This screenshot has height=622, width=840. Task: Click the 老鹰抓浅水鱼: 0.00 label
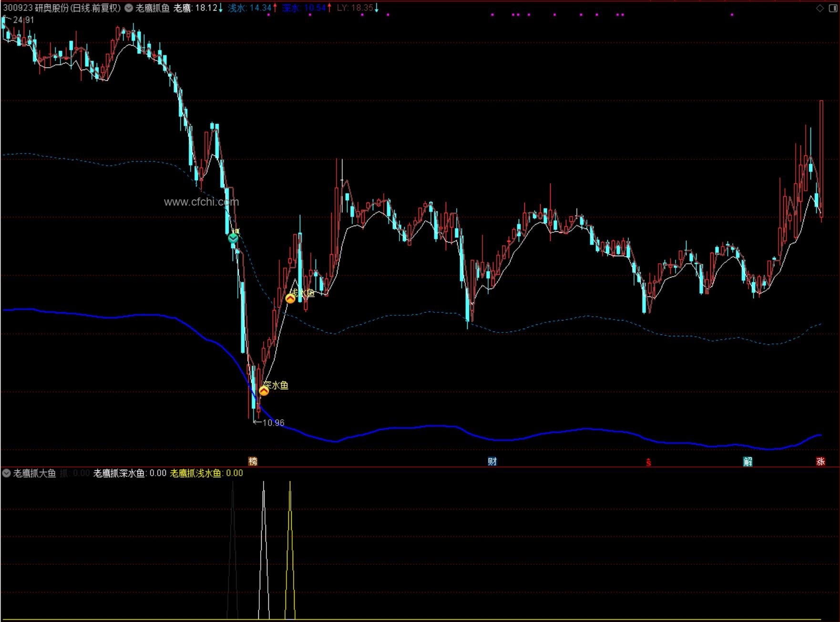pyautogui.click(x=206, y=473)
